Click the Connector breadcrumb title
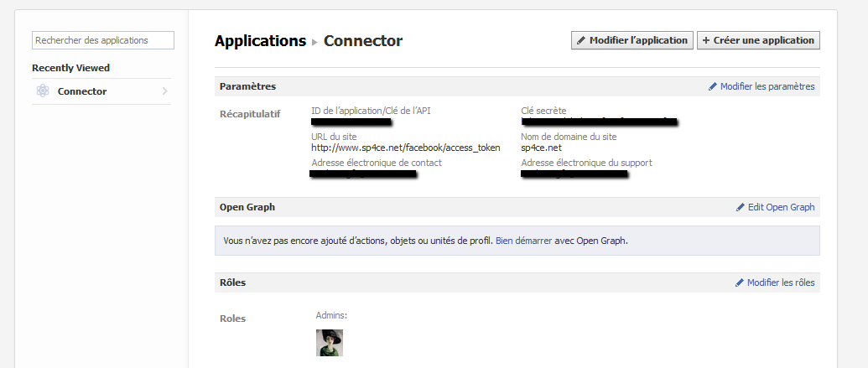 pyautogui.click(x=363, y=41)
